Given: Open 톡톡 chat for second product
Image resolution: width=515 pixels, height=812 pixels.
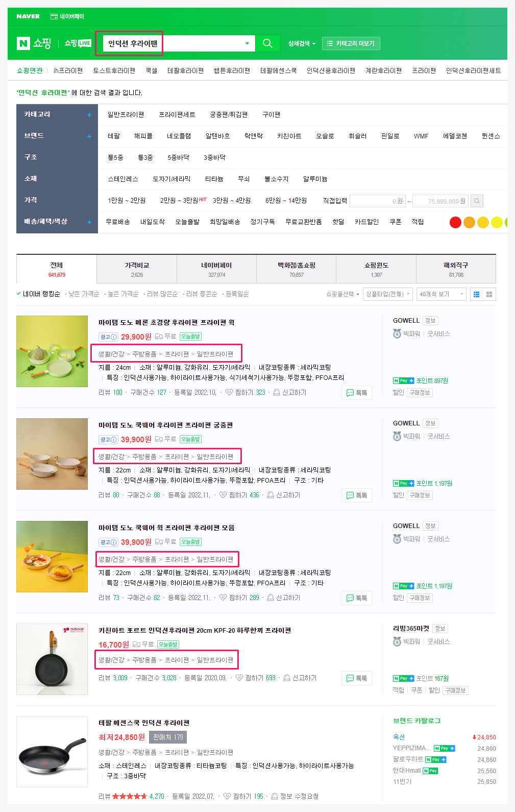Looking at the screenshot, I should pos(357,495).
